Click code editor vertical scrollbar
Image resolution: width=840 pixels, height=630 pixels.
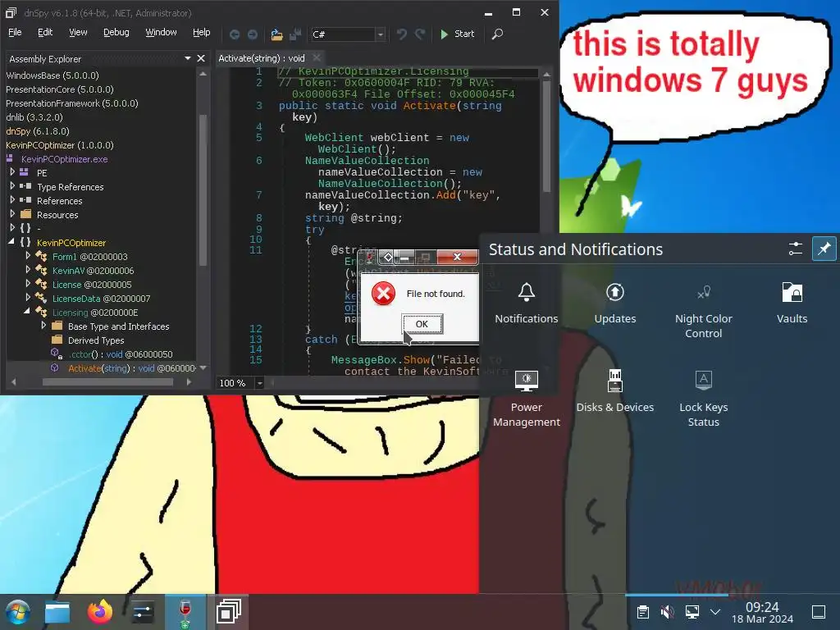pyautogui.click(x=546, y=137)
